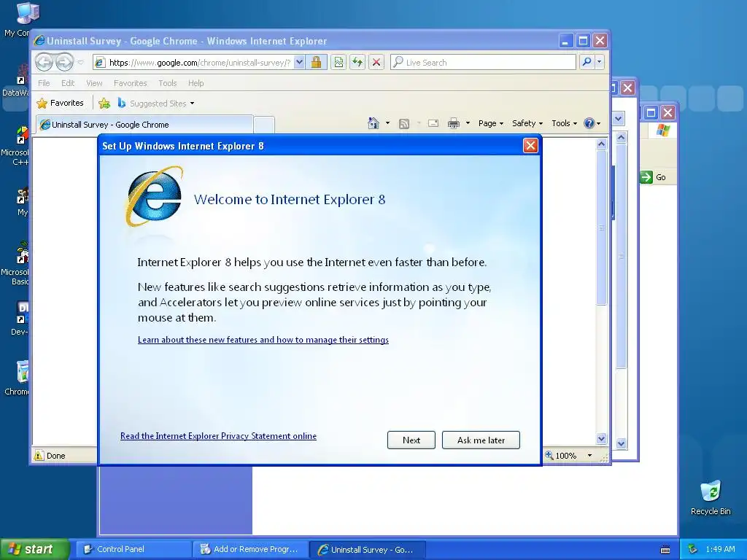Image resolution: width=747 pixels, height=560 pixels.
Task: Click the Refresh page icon
Action: [x=357, y=63]
